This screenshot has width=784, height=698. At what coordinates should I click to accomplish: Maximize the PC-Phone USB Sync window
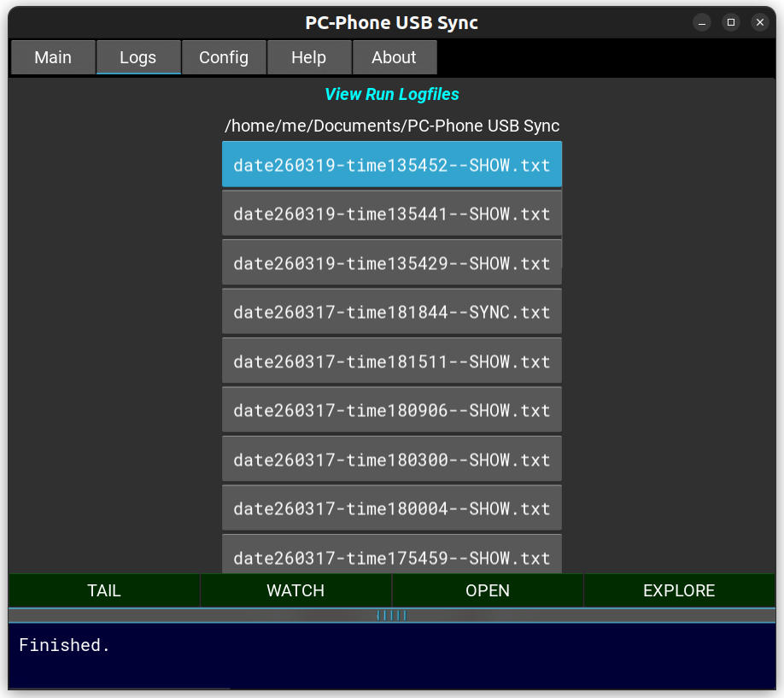(730, 22)
